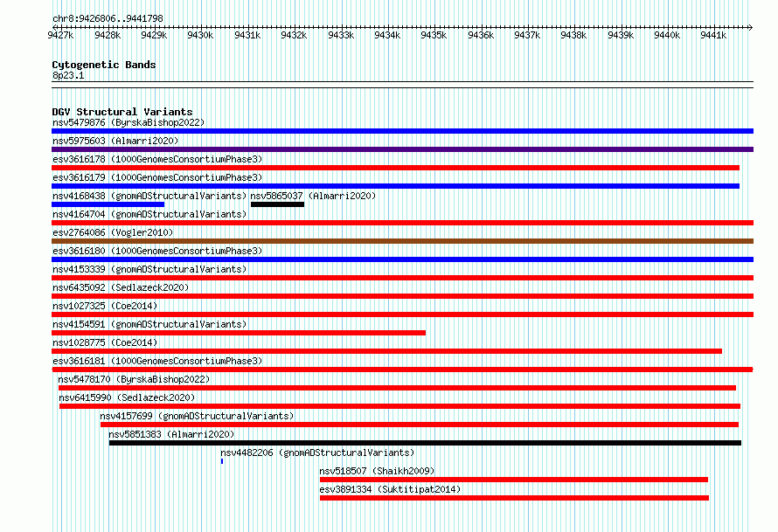Select the brown esv2764086 variant bar

[x=402, y=241]
